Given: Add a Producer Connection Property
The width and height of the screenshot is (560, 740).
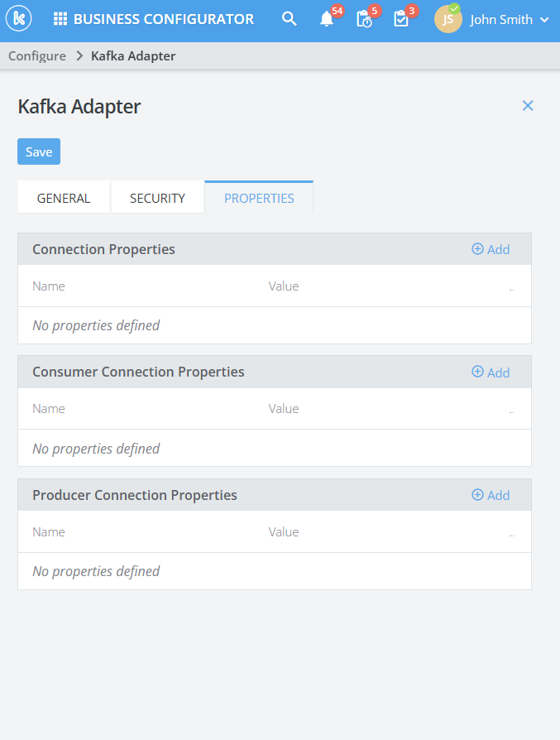Looking at the screenshot, I should point(491,495).
